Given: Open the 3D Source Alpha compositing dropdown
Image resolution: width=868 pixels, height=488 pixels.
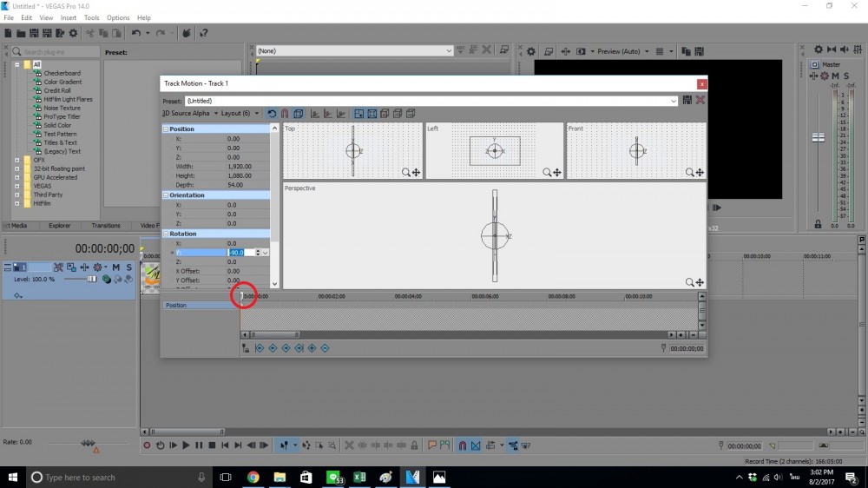Looking at the screenshot, I should pos(189,114).
